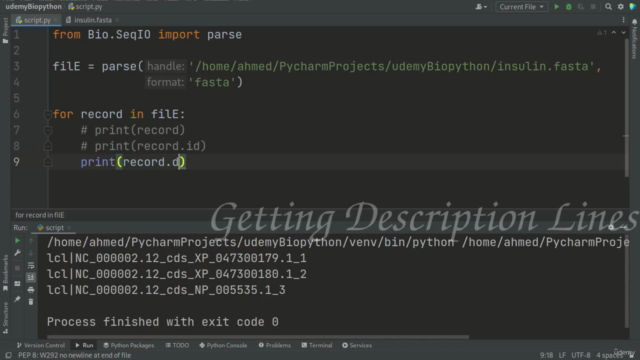Open Services tool window
640x360 pixels.
click(x=357, y=345)
